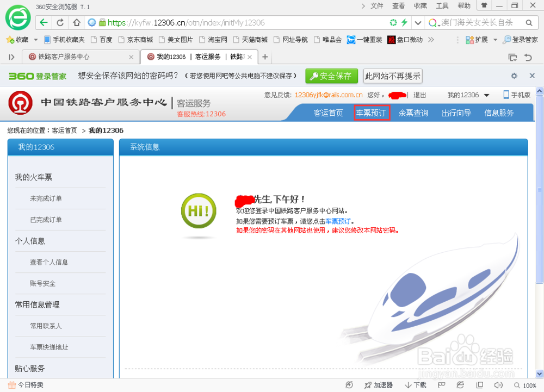Click the green 安全保存 save password button
Screen dimensions: 544x392
pyautogui.click(x=331, y=76)
